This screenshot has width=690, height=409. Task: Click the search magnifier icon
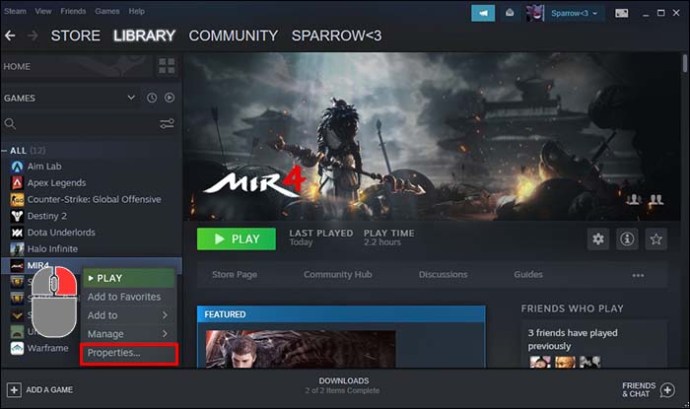pos(10,124)
